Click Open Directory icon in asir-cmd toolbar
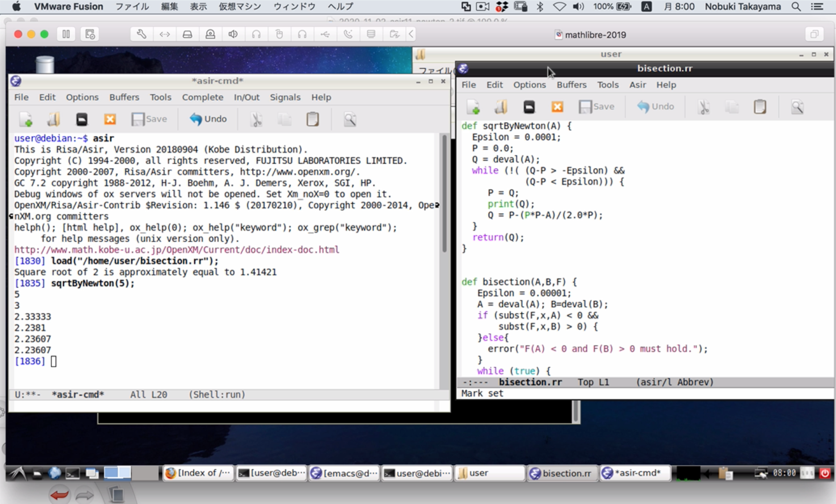836x504 pixels. coord(82,119)
